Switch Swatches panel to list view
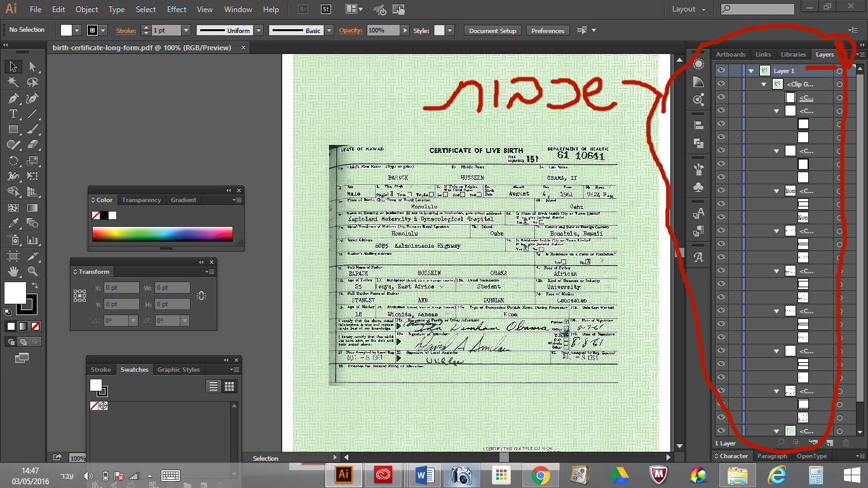 click(x=214, y=386)
